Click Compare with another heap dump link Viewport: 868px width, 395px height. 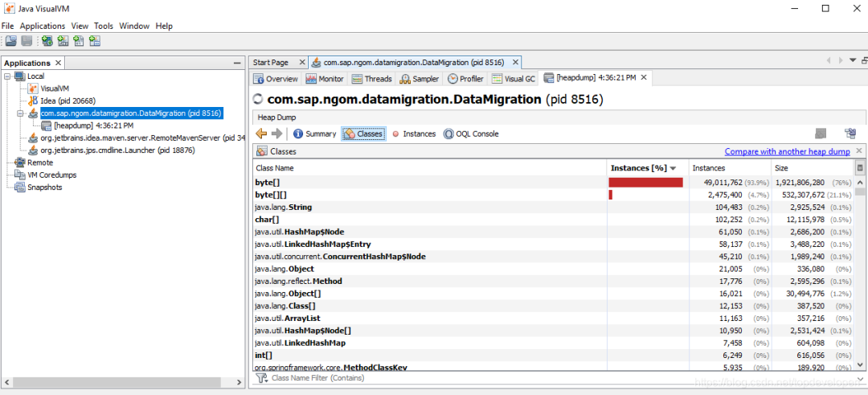coord(788,151)
